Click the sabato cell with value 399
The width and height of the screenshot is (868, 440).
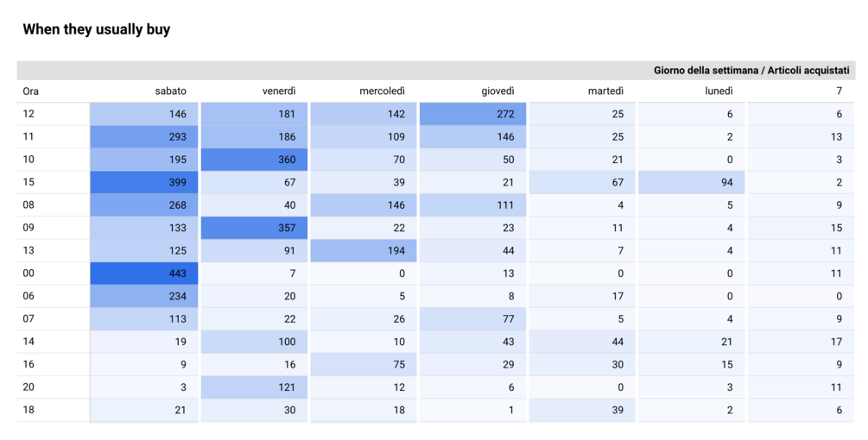[144, 182]
